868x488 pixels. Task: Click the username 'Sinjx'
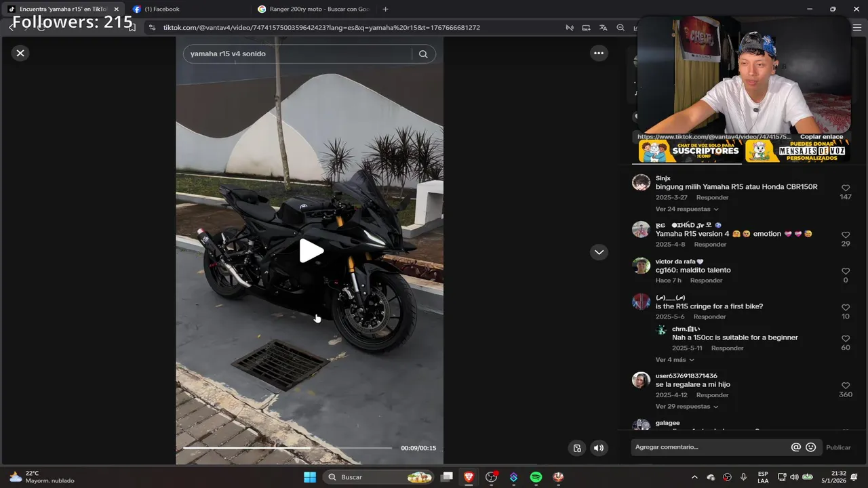(663, 178)
